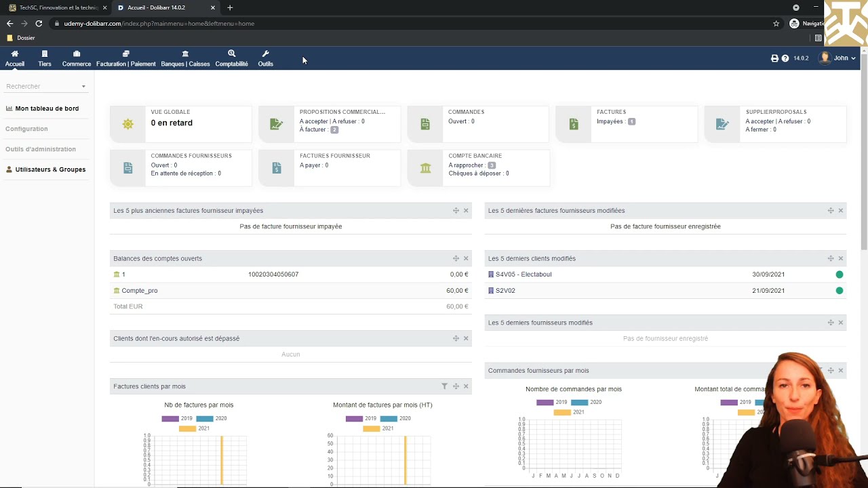Toggle 2019 legend in Nb de factures chart
Viewport: 868px width, 488px height.
tap(177, 418)
